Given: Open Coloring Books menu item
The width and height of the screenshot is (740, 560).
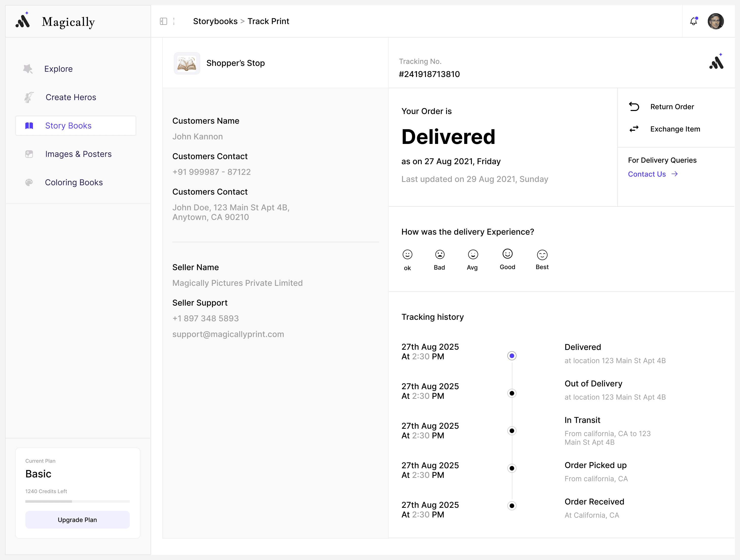Looking at the screenshot, I should tap(73, 183).
